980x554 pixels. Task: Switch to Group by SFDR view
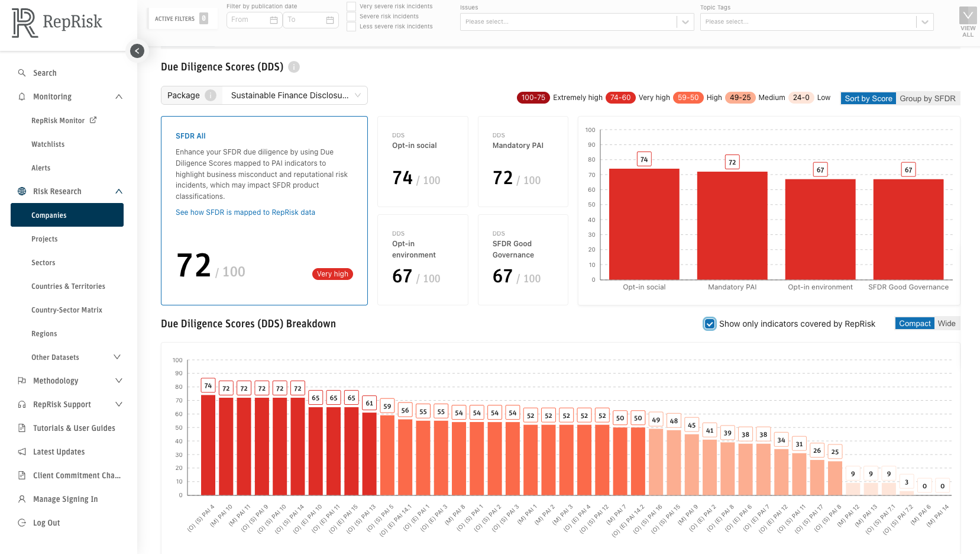(x=927, y=98)
